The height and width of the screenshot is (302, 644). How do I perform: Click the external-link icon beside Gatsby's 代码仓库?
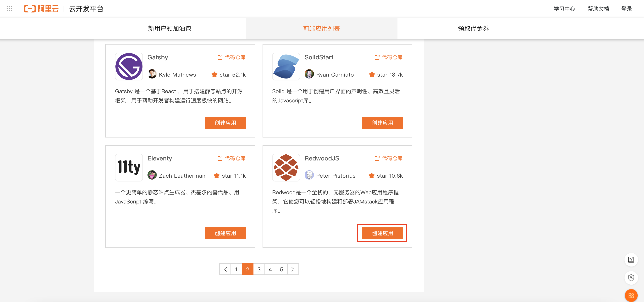coord(219,57)
